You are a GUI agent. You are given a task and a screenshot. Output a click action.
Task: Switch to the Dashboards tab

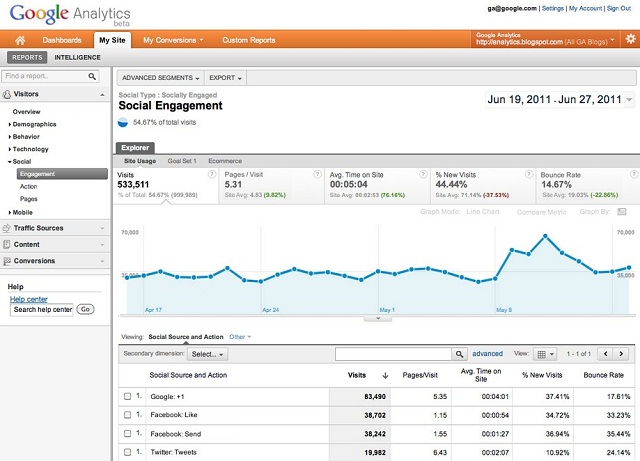point(62,40)
